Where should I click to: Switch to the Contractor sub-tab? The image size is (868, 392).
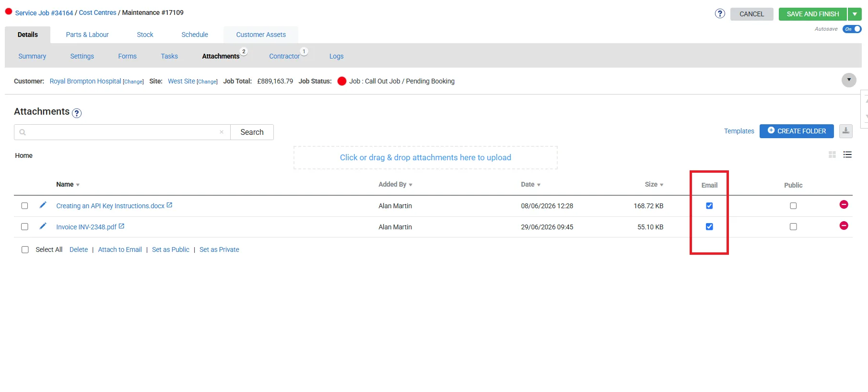point(284,56)
